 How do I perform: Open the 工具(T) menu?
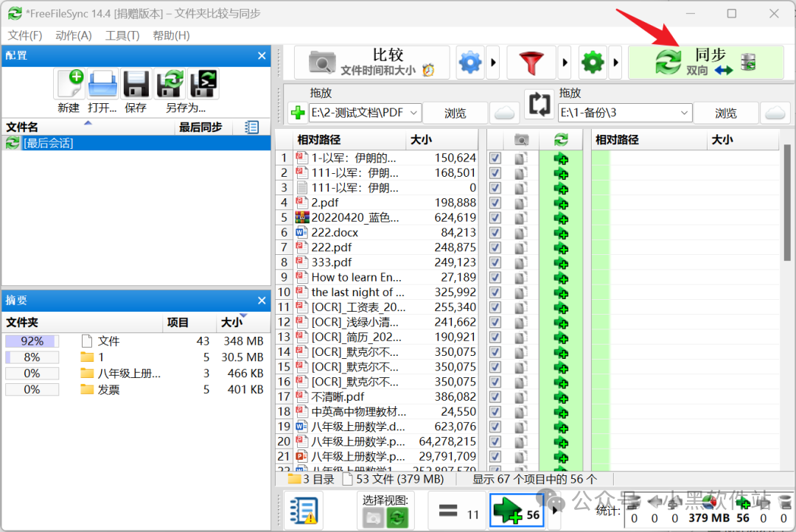pyautogui.click(x=122, y=35)
